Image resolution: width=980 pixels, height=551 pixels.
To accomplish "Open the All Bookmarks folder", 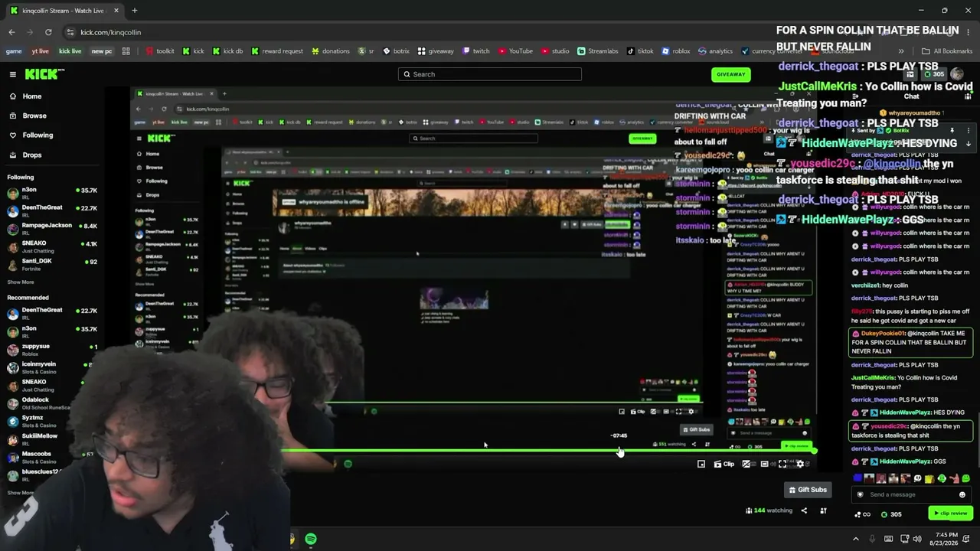I will coord(947,51).
